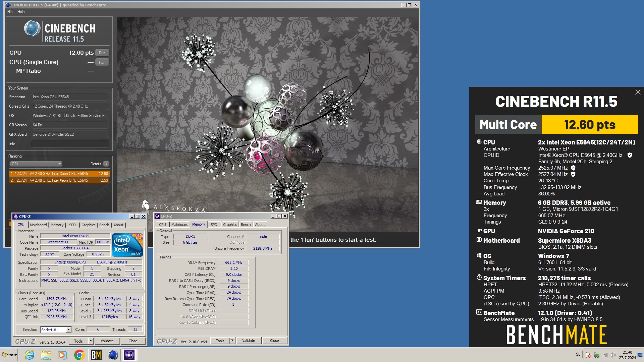This screenshot has height=362, width=644.
Task: Click Max Core Frequency verified shield icon
Action: pos(573,168)
